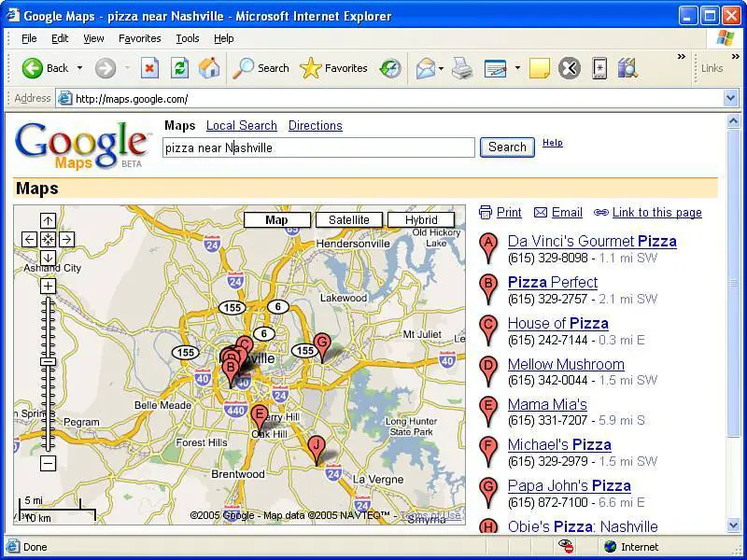The width and height of the screenshot is (747, 560).
Task: Click the Print link
Action: [x=509, y=213]
